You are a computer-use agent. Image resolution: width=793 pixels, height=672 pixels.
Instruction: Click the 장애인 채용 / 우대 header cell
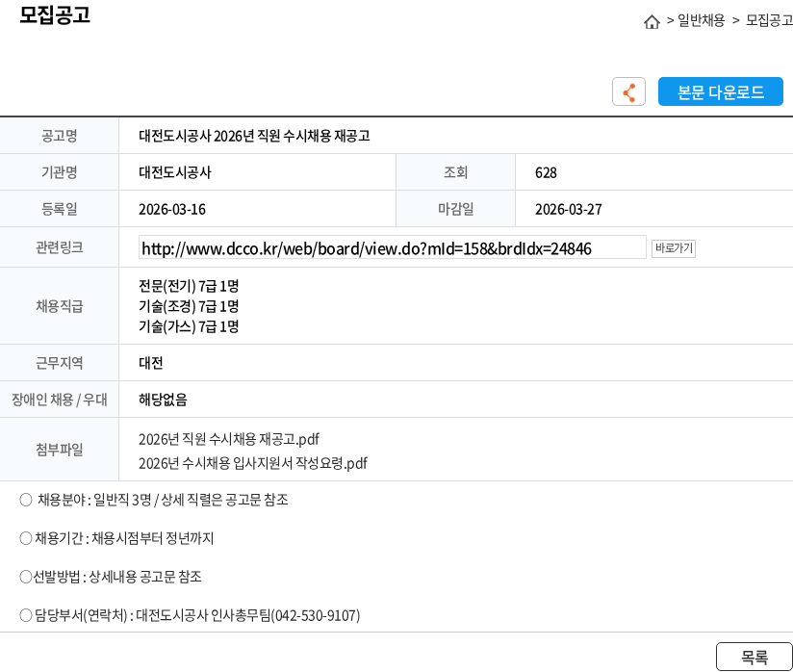pos(59,400)
